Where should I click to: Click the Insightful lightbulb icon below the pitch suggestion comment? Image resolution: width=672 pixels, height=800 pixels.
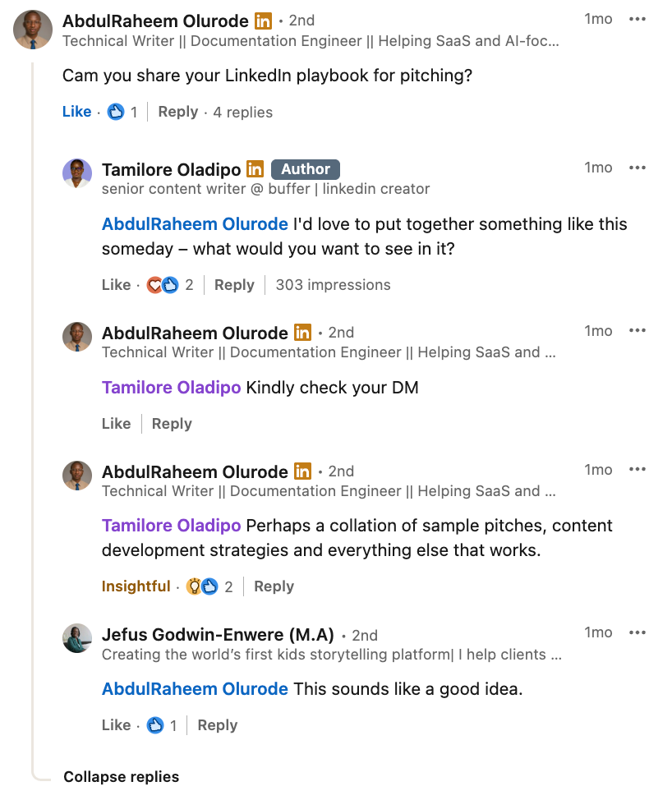[x=195, y=586]
